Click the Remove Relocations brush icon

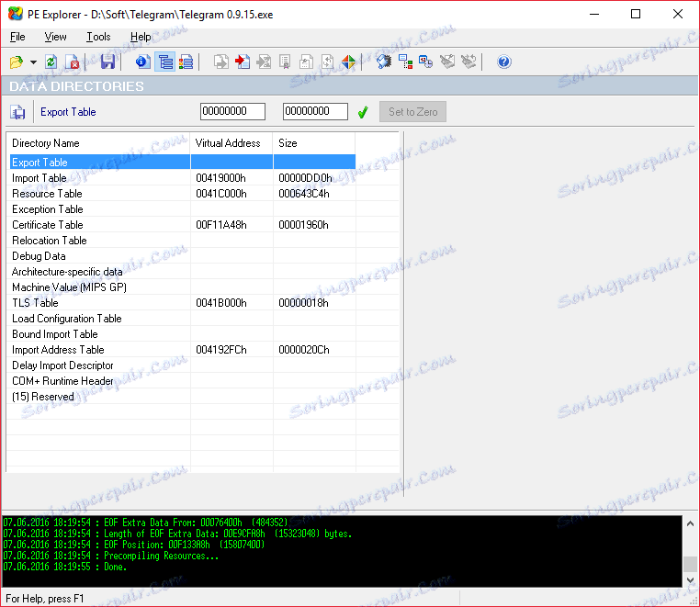click(x=469, y=62)
